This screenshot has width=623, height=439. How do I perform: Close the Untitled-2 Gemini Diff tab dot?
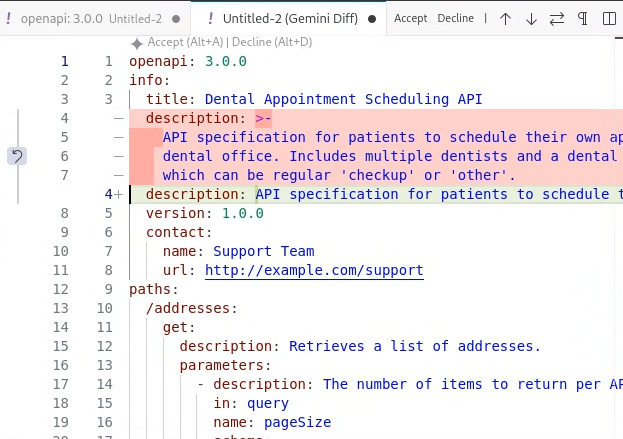click(x=372, y=19)
